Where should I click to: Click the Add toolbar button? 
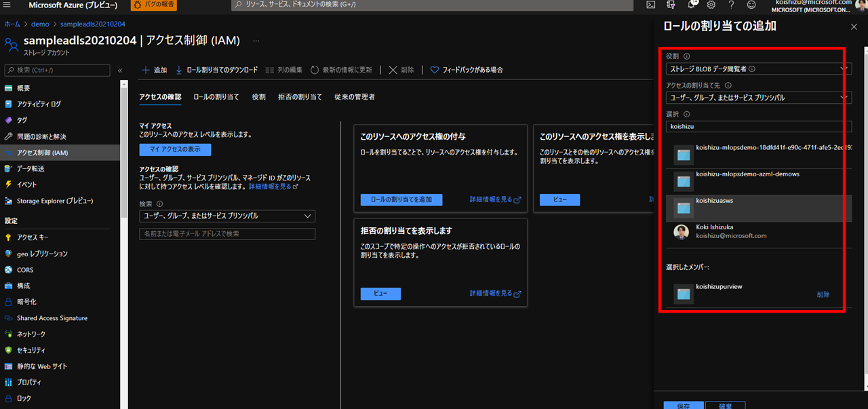coord(155,70)
